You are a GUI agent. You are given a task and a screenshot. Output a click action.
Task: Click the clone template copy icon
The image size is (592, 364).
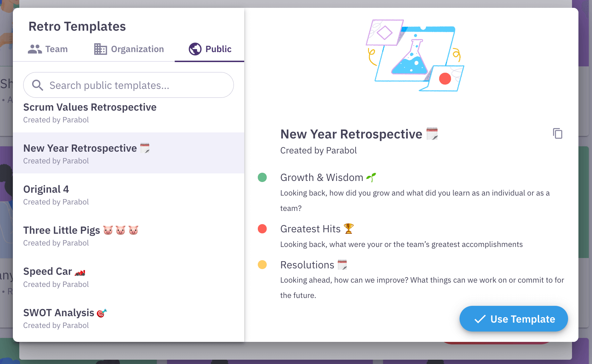pos(557,133)
